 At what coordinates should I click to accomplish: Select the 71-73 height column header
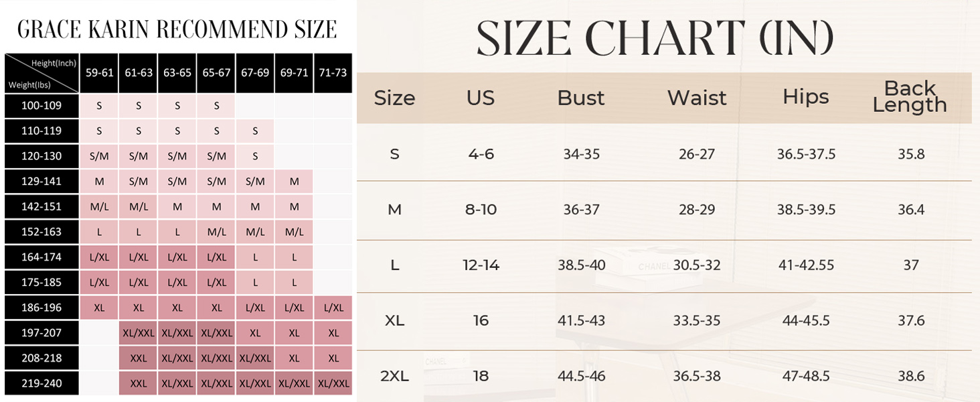coord(333,72)
